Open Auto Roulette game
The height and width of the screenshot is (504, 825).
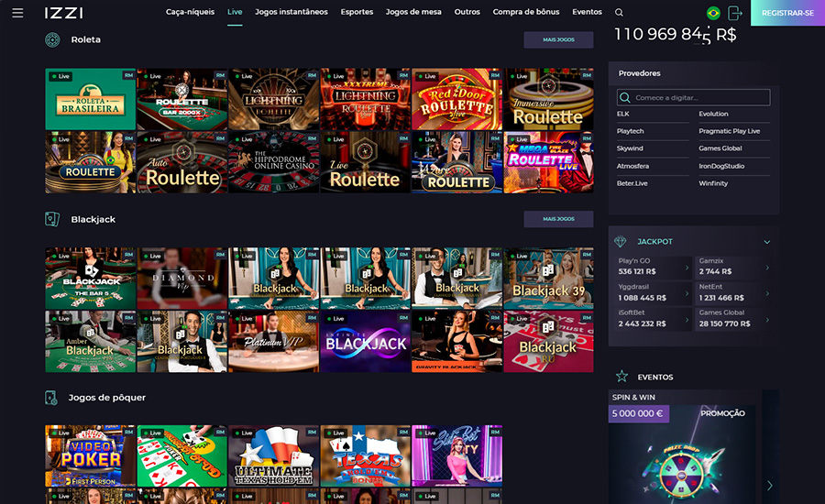tap(182, 162)
